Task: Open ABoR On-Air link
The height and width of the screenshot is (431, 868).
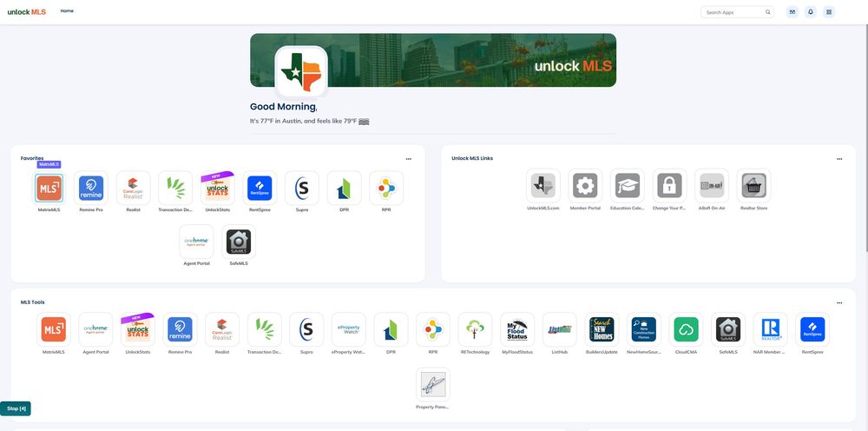Action: pyautogui.click(x=712, y=186)
